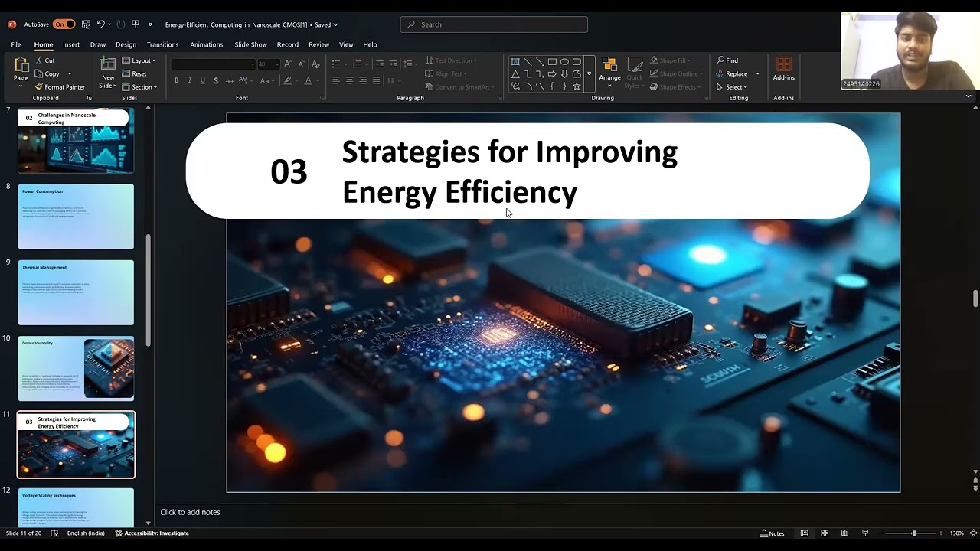This screenshot has width=980, height=551.
Task: Open the font size dropdown
Action: [x=276, y=64]
